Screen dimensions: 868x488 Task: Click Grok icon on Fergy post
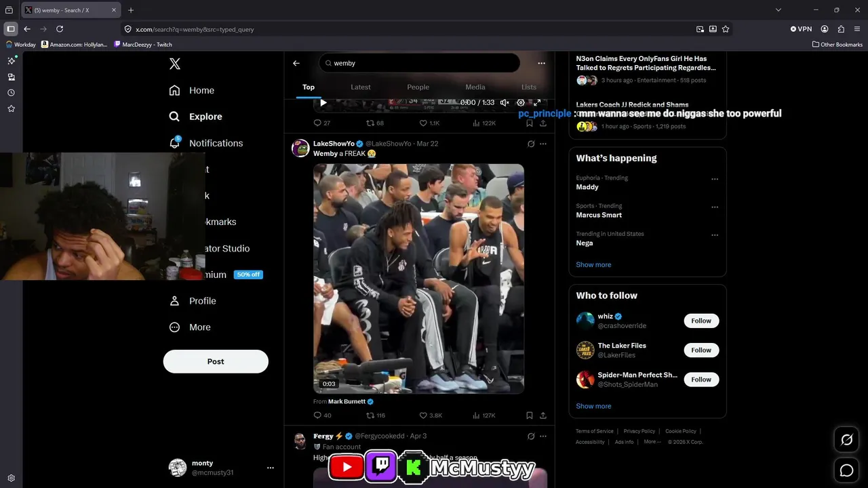tap(531, 436)
